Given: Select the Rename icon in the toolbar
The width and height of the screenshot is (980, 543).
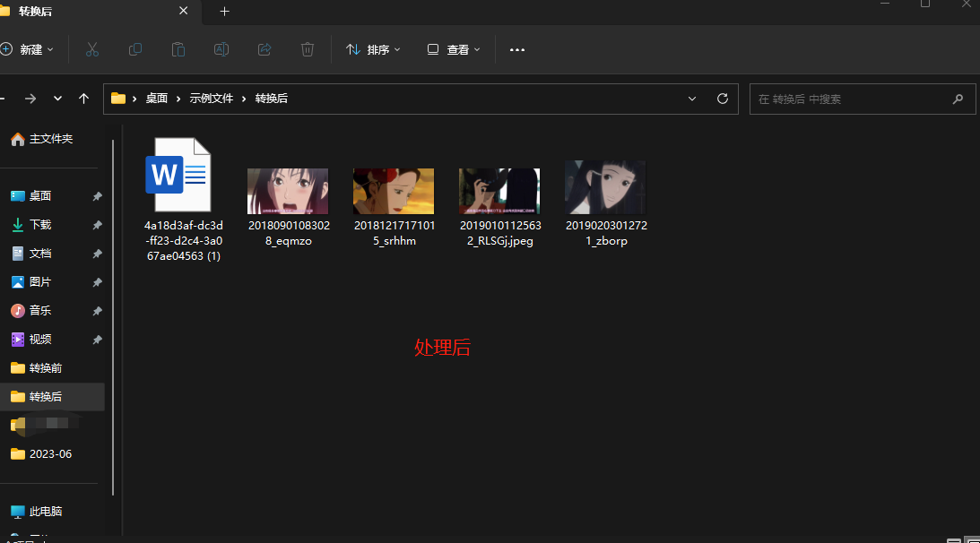Looking at the screenshot, I should coord(221,49).
